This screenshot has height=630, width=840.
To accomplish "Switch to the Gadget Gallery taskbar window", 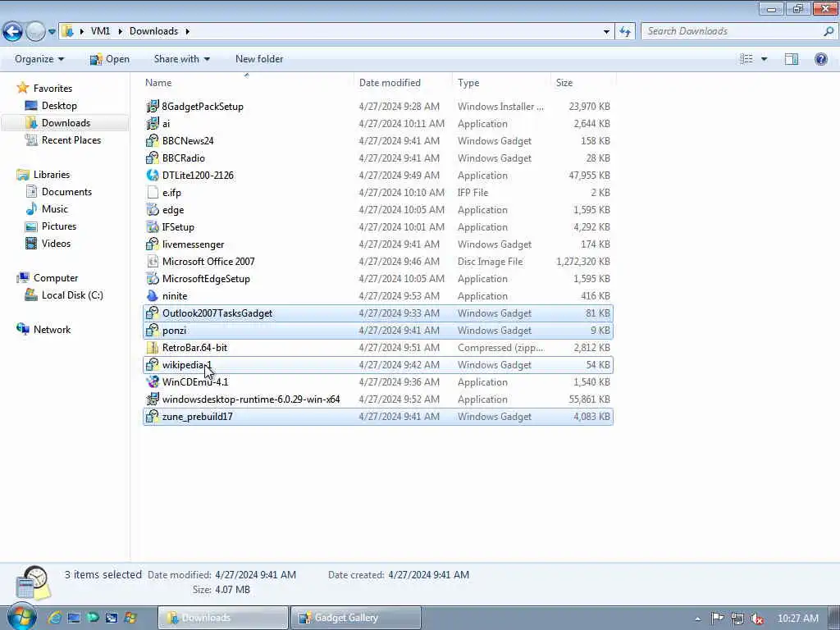I will point(356,618).
